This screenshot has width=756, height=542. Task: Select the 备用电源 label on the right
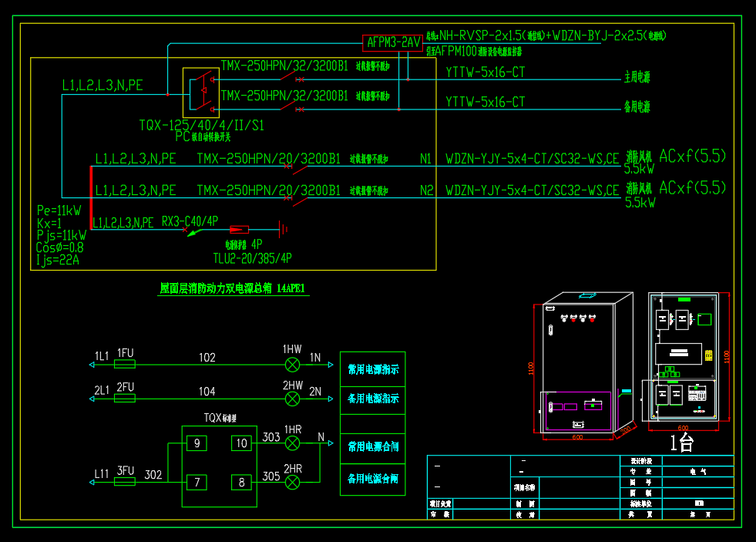pyautogui.click(x=637, y=106)
